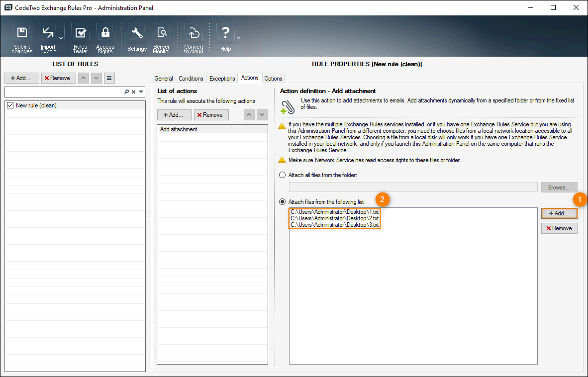Select Attach files from the following list
The width and height of the screenshot is (588, 377).
(x=283, y=201)
